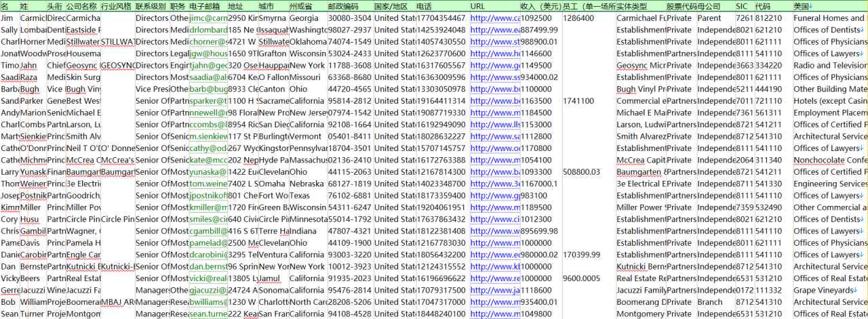
Task: Select the cell 508800.03
Action: [x=589, y=172]
